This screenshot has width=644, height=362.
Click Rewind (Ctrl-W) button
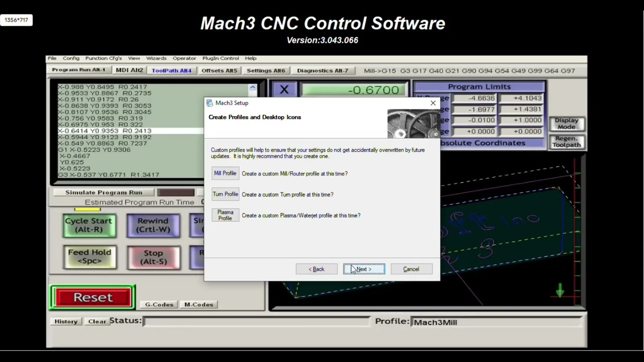pos(153,225)
